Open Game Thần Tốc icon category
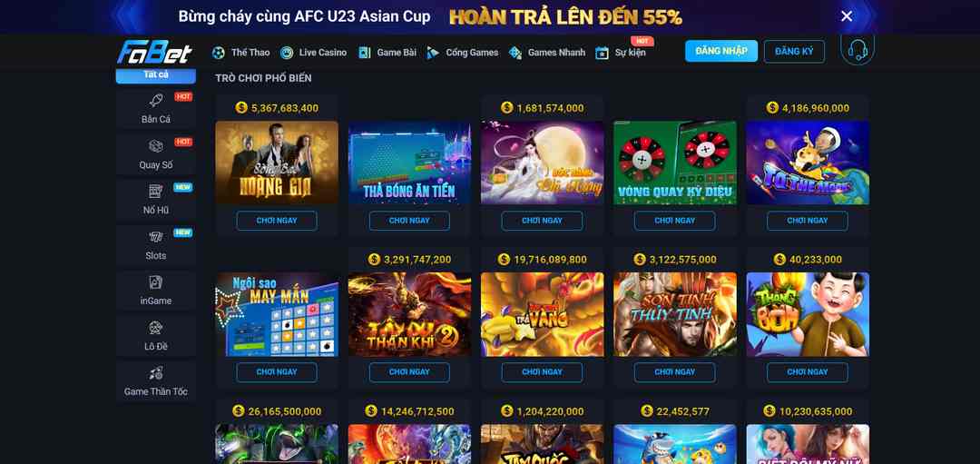 [x=156, y=373]
